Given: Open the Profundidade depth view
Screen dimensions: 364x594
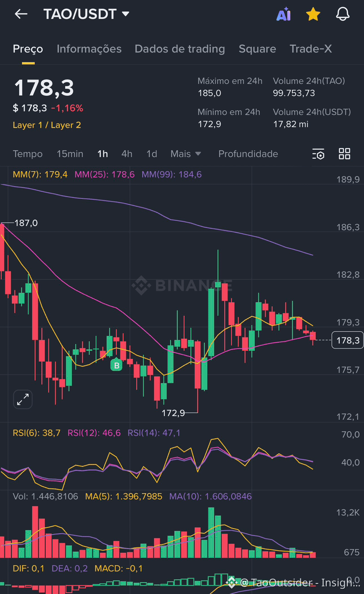Looking at the screenshot, I should [248, 154].
